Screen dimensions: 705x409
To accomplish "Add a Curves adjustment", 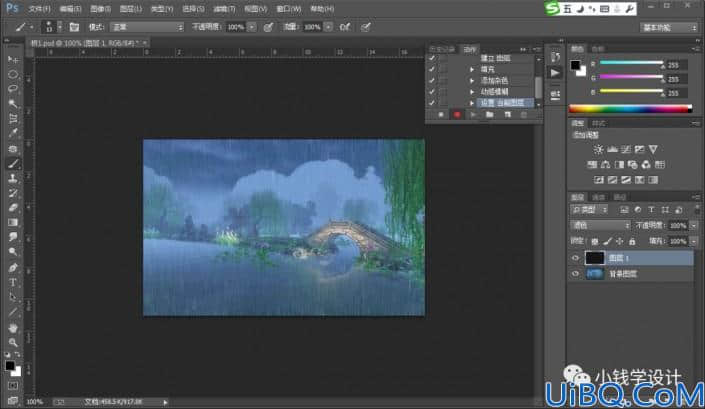I will click(x=625, y=149).
